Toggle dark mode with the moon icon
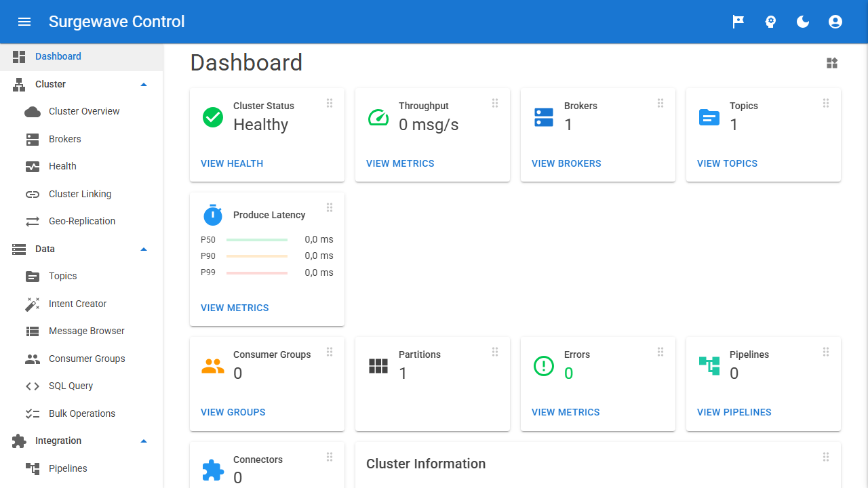The image size is (868, 488). click(x=803, y=22)
